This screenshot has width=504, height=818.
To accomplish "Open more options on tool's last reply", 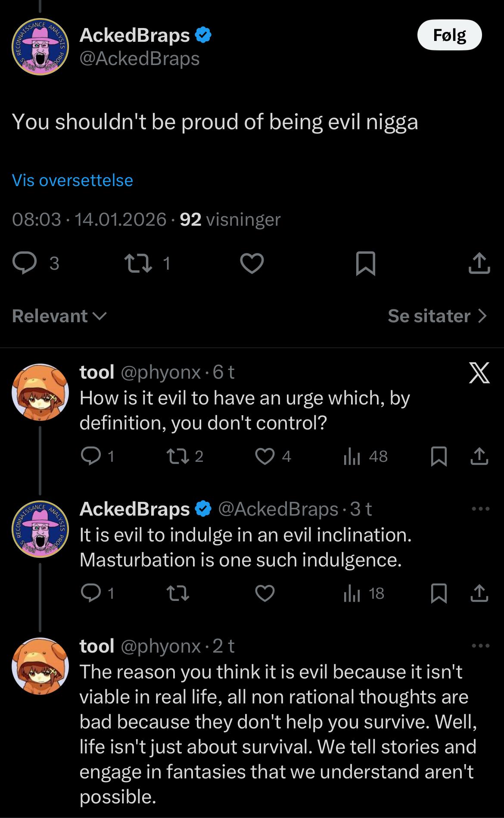I will click(480, 646).
